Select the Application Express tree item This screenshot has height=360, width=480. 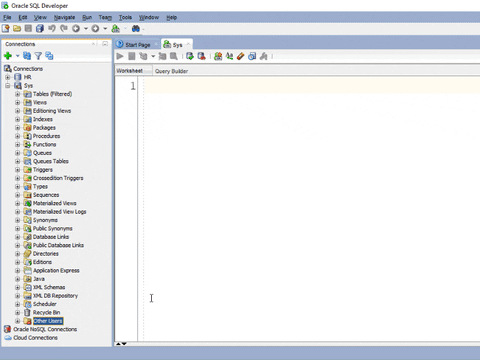(x=56, y=270)
